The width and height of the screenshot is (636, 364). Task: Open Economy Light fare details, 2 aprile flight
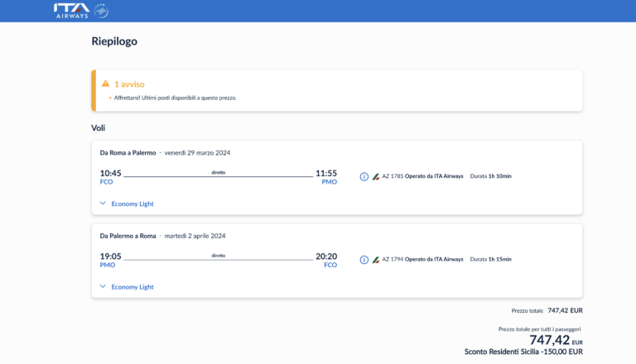(x=132, y=287)
